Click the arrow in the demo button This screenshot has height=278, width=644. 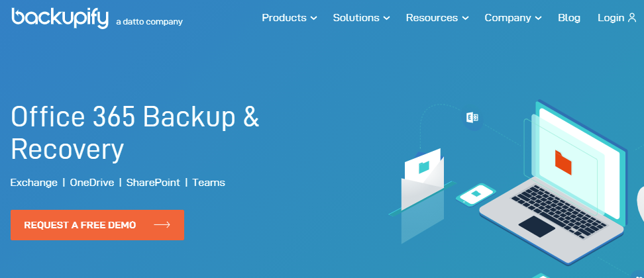(162, 224)
